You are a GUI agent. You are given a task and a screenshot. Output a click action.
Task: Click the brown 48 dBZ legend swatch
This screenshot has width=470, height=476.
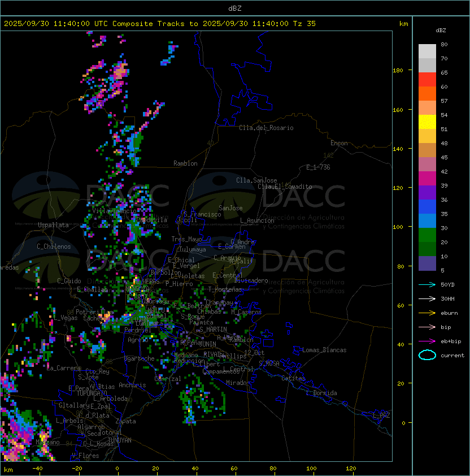click(427, 150)
